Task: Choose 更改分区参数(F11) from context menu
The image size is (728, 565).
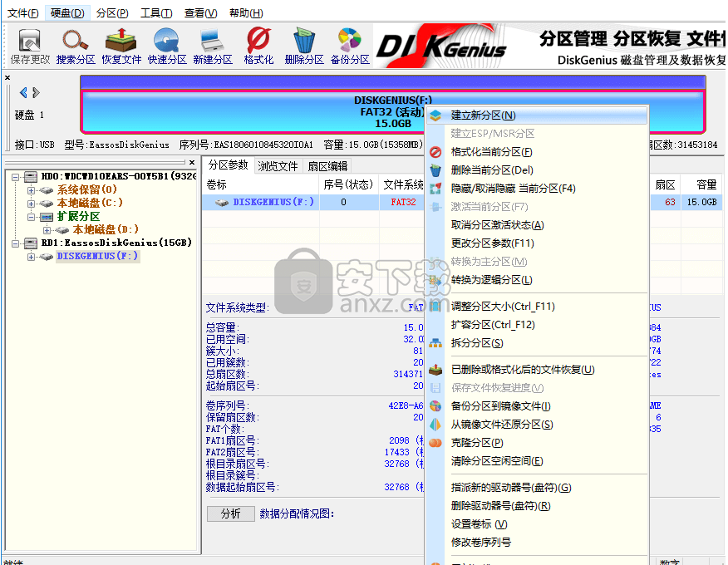Action: [537, 243]
